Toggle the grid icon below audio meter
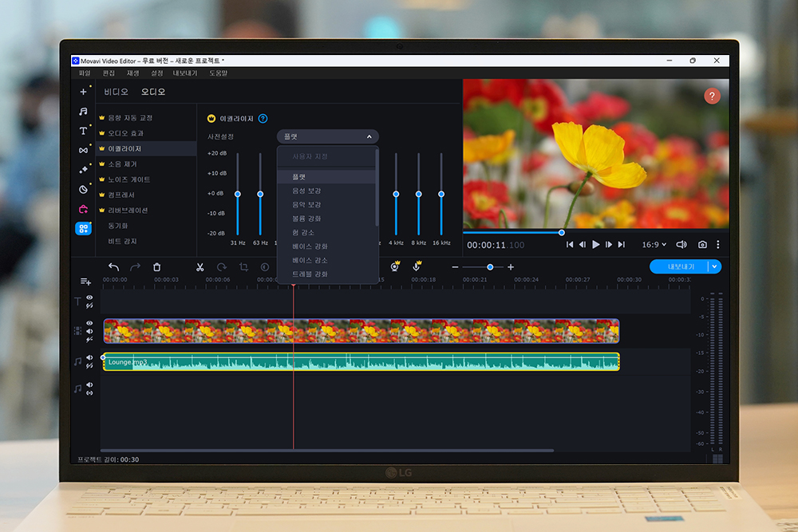 (717, 459)
